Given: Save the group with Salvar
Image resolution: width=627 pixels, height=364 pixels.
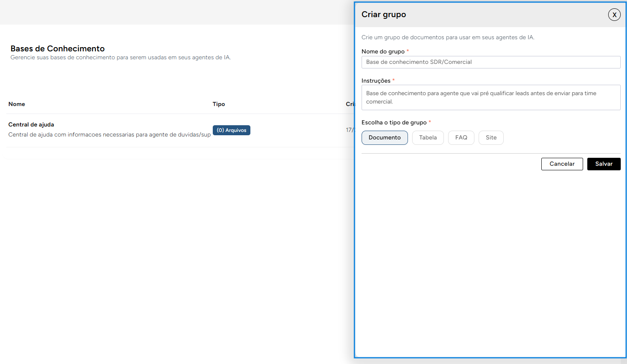Looking at the screenshot, I should [604, 164].
